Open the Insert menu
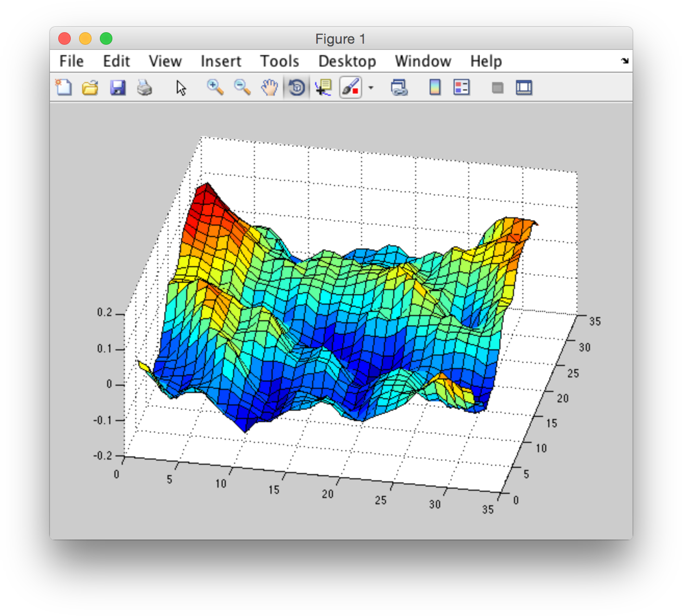The height and width of the screenshot is (616, 682). (x=221, y=61)
